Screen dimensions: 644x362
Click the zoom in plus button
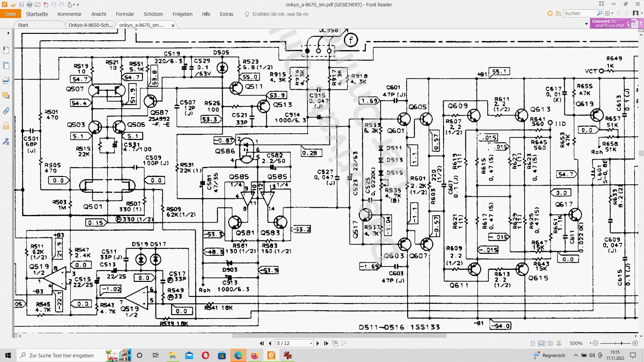635,343
